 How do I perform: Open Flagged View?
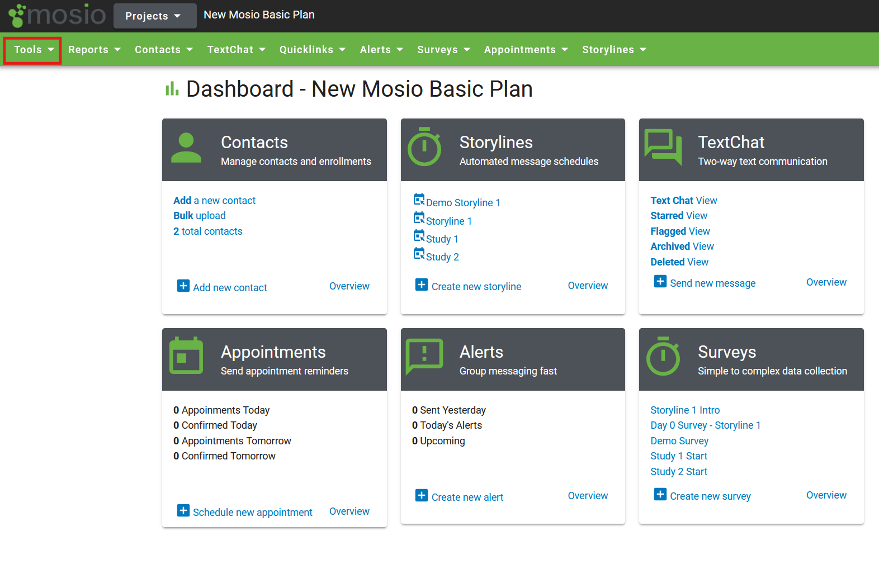pos(680,231)
